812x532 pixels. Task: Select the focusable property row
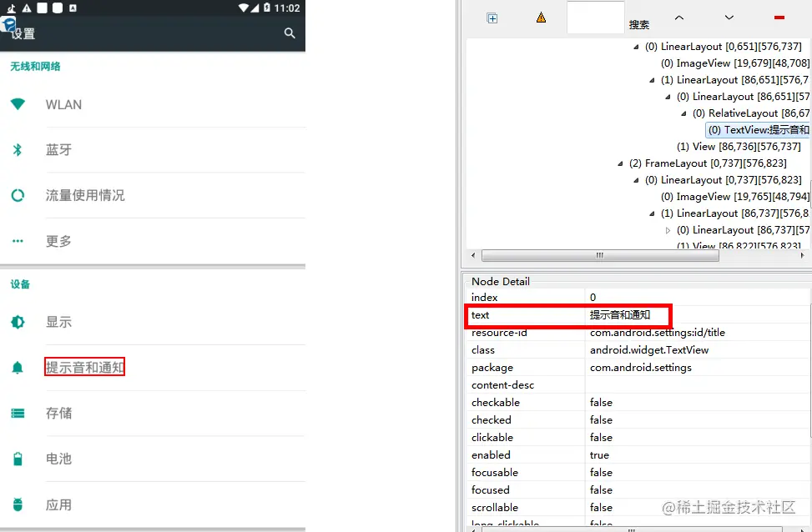point(638,473)
